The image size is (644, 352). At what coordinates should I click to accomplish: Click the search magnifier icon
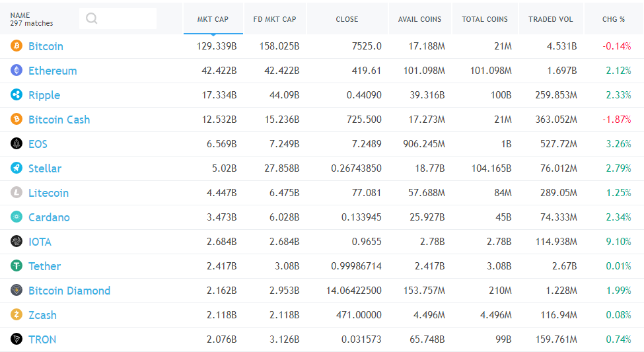pyautogui.click(x=92, y=18)
